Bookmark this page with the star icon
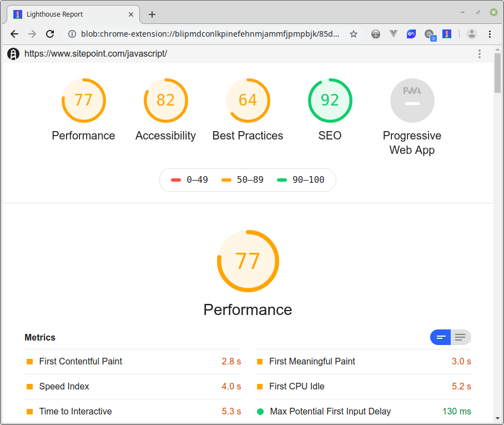The width and height of the screenshot is (504, 425). [354, 34]
